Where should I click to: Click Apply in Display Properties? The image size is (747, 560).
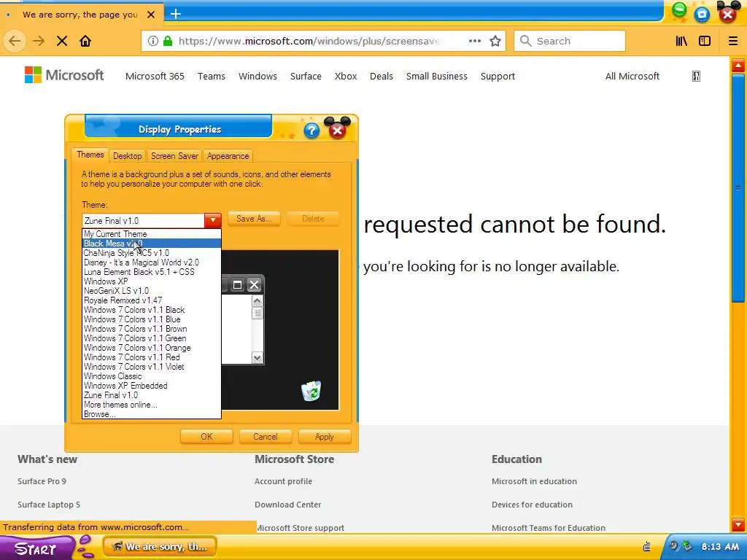[x=325, y=437]
